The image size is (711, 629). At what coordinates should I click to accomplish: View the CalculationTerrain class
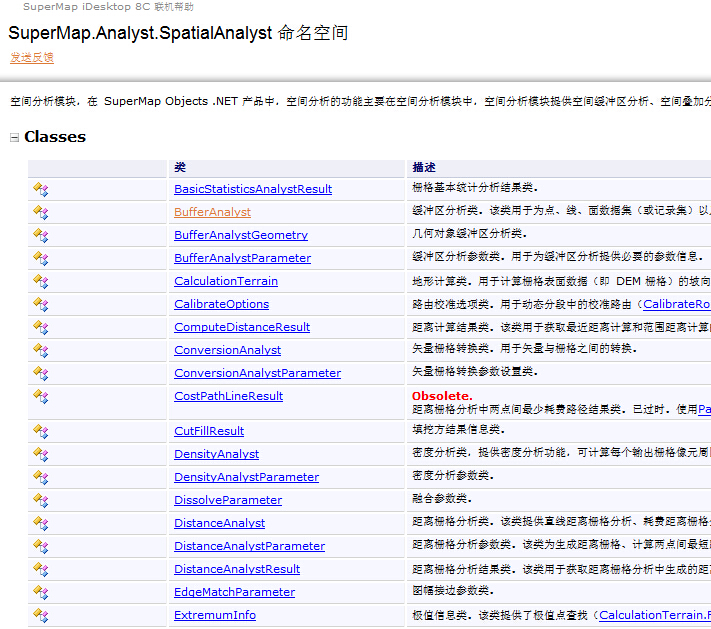(226, 281)
